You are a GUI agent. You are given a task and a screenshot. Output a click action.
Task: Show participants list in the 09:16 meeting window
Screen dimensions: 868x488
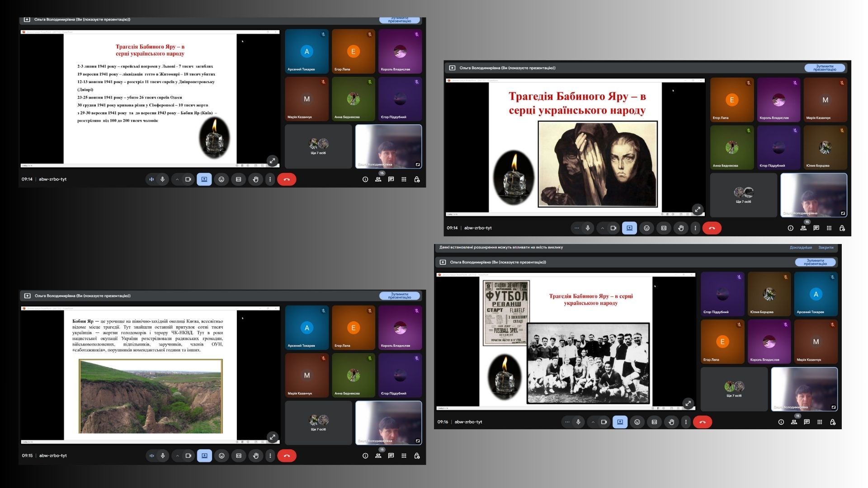(794, 422)
